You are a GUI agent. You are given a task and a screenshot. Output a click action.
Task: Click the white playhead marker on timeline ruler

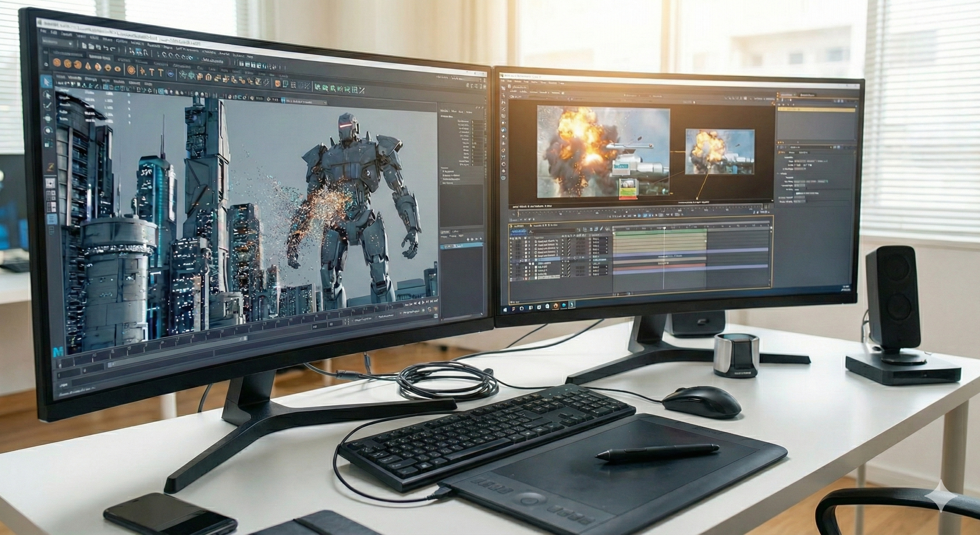pos(665,228)
